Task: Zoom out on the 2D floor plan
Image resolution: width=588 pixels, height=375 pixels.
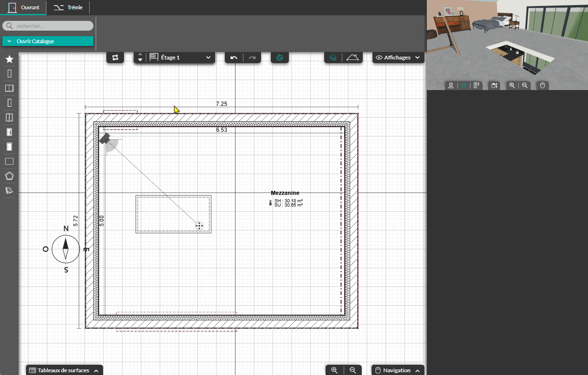Action: 353,370
